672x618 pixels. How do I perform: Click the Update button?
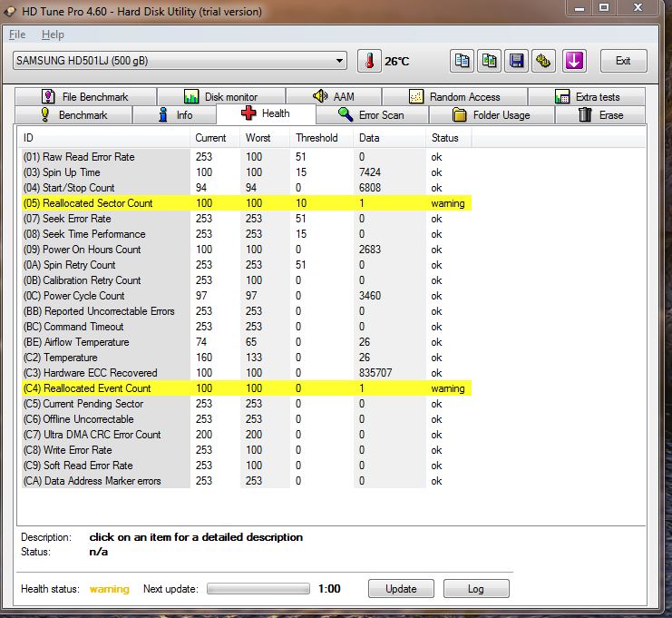pyautogui.click(x=401, y=588)
